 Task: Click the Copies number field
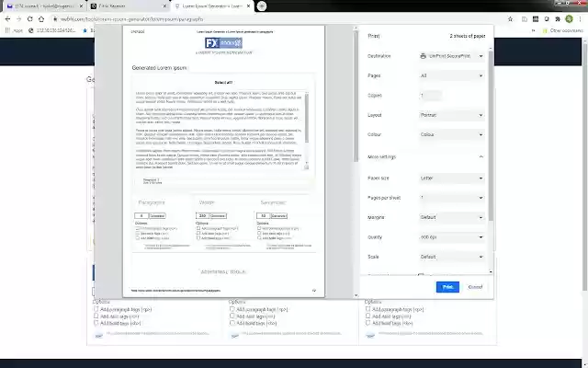click(x=430, y=96)
